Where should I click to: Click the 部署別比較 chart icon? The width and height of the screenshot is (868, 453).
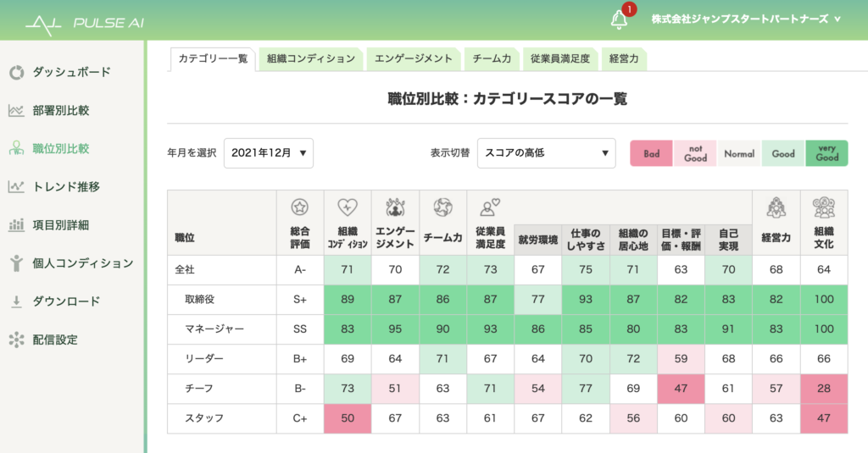coord(16,110)
